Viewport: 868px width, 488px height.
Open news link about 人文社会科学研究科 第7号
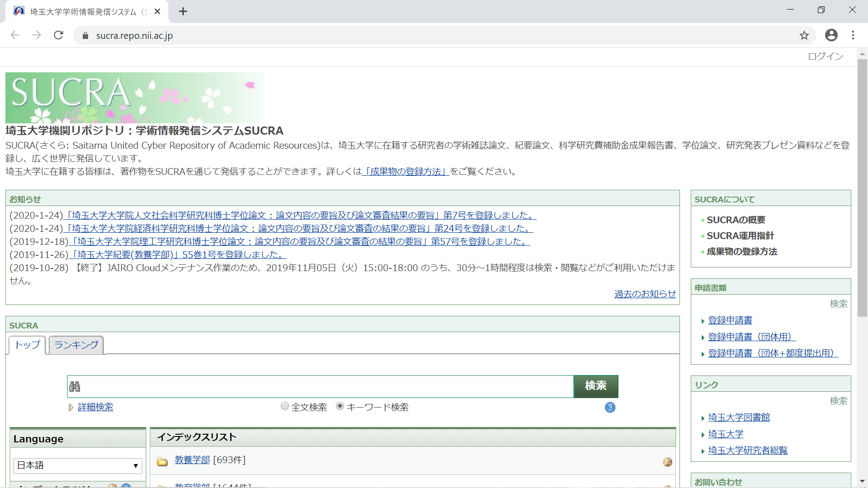pyautogui.click(x=300, y=215)
